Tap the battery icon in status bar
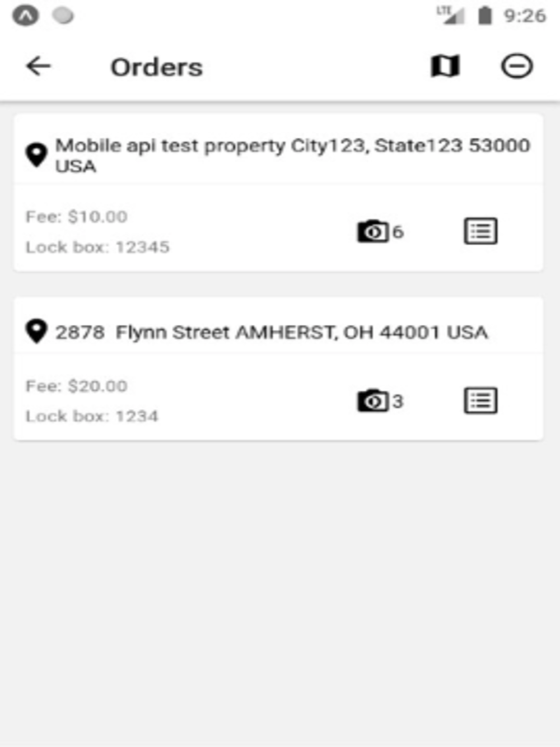The height and width of the screenshot is (747, 560). pos(485,15)
